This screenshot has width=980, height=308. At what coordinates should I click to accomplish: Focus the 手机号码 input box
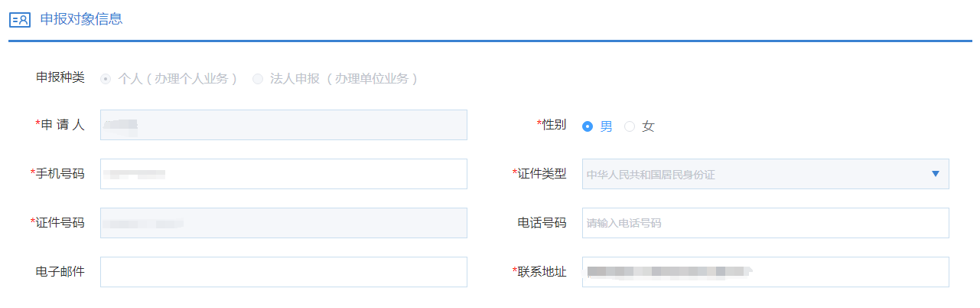coord(283,174)
